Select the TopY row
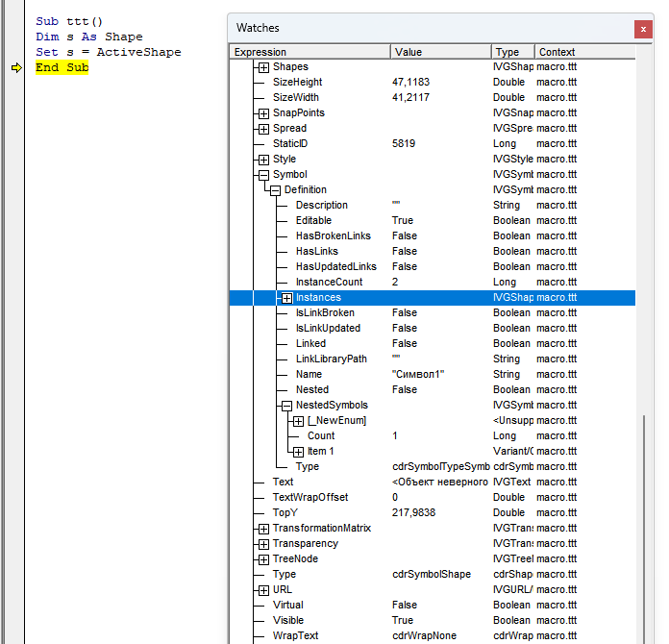The image size is (669, 644). click(433, 512)
